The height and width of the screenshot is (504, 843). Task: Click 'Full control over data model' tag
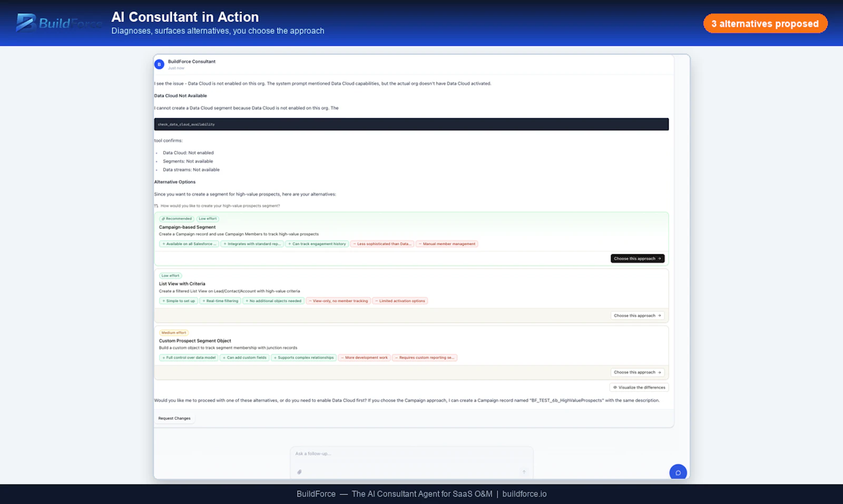pos(189,358)
